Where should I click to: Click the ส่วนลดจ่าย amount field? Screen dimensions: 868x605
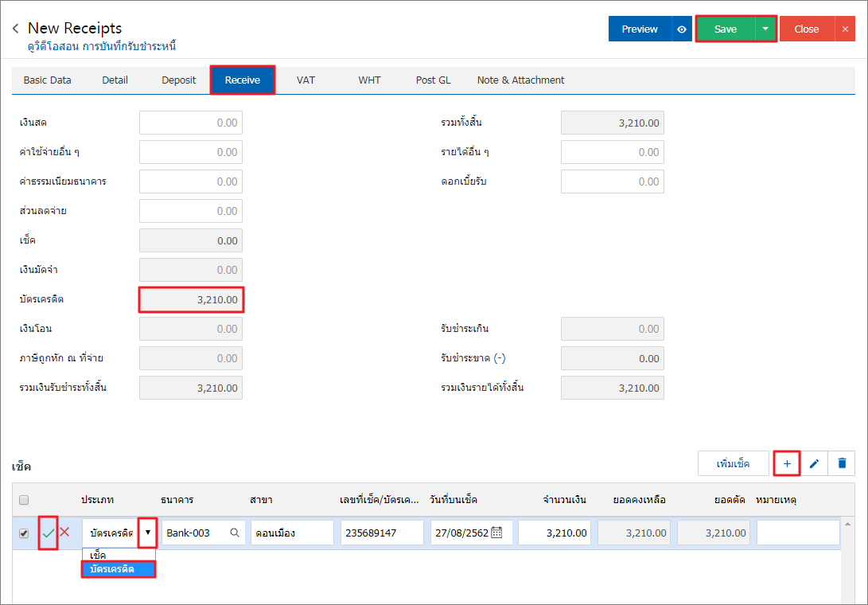click(x=191, y=211)
